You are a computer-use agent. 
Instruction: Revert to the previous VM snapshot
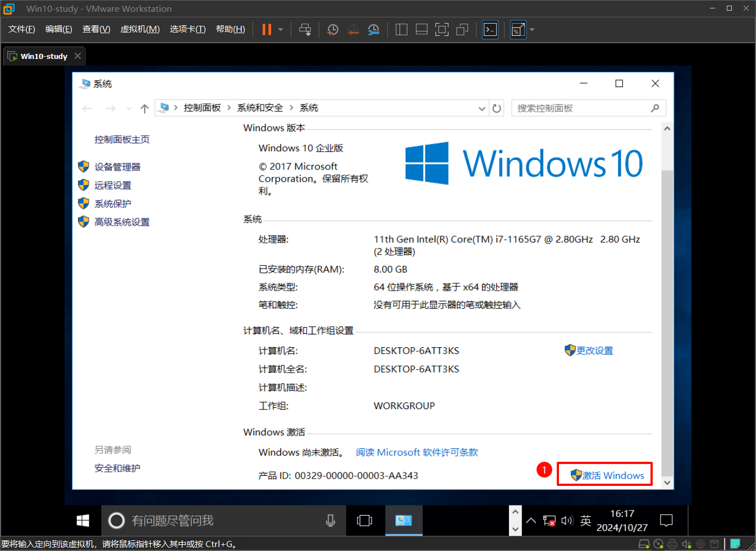tap(353, 30)
